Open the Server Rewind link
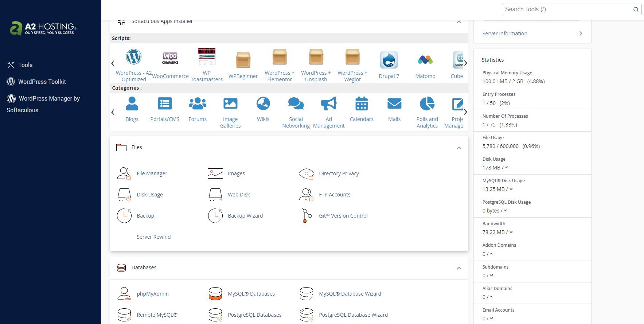644x324 pixels. (153, 237)
